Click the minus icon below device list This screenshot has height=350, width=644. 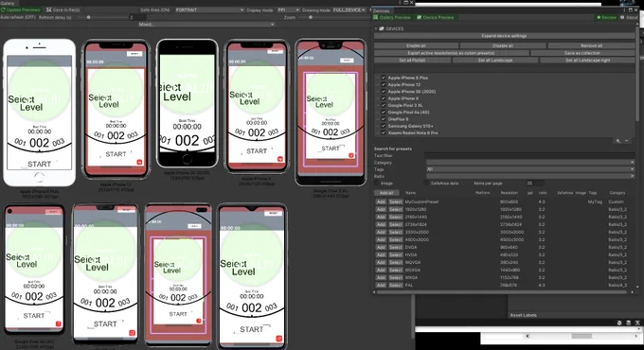[626, 141]
